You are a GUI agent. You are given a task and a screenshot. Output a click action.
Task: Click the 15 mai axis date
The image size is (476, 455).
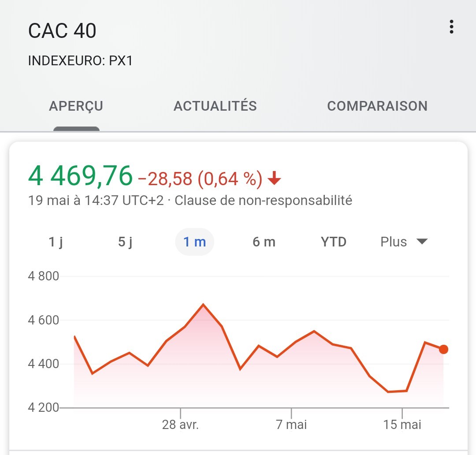(402, 425)
